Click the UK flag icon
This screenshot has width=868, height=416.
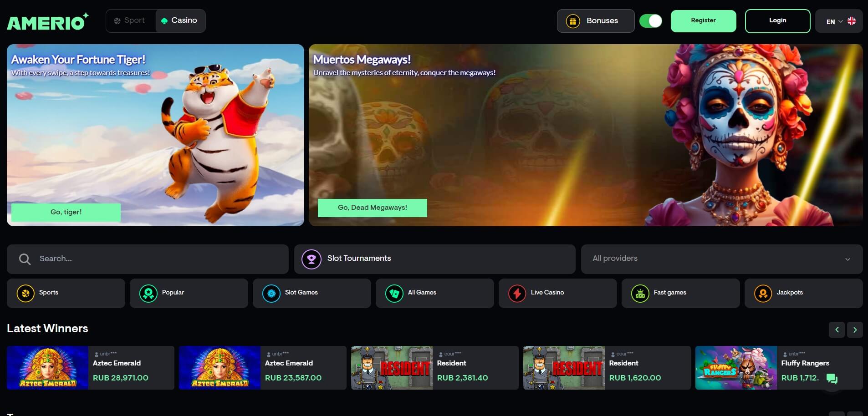[852, 21]
